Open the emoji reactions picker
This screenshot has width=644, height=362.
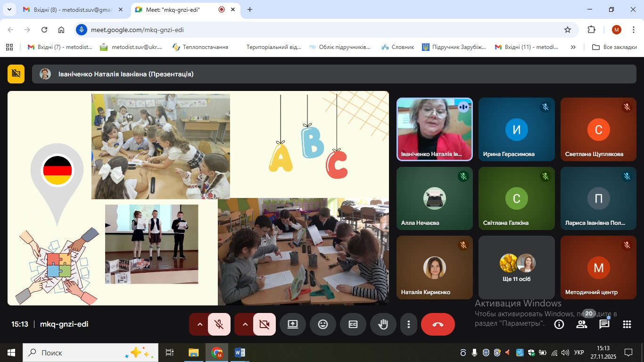pyautogui.click(x=322, y=324)
